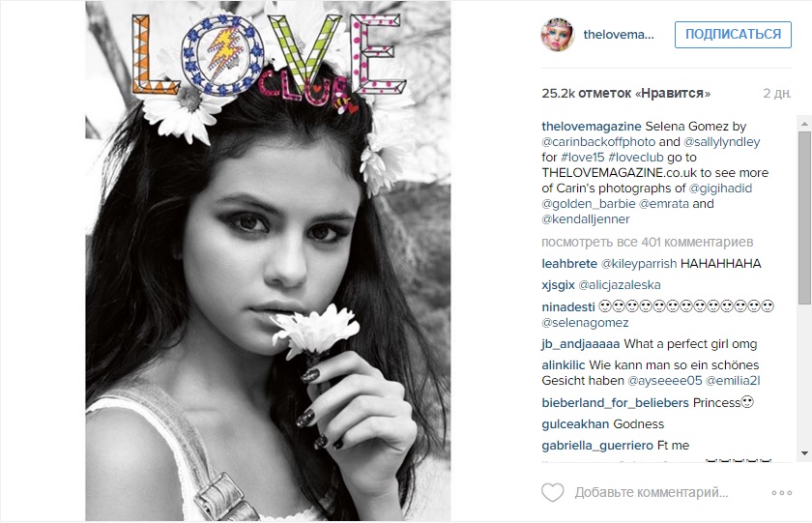Click the scrollbar up arrow
The width and height of the screenshot is (812, 523).
(x=804, y=124)
